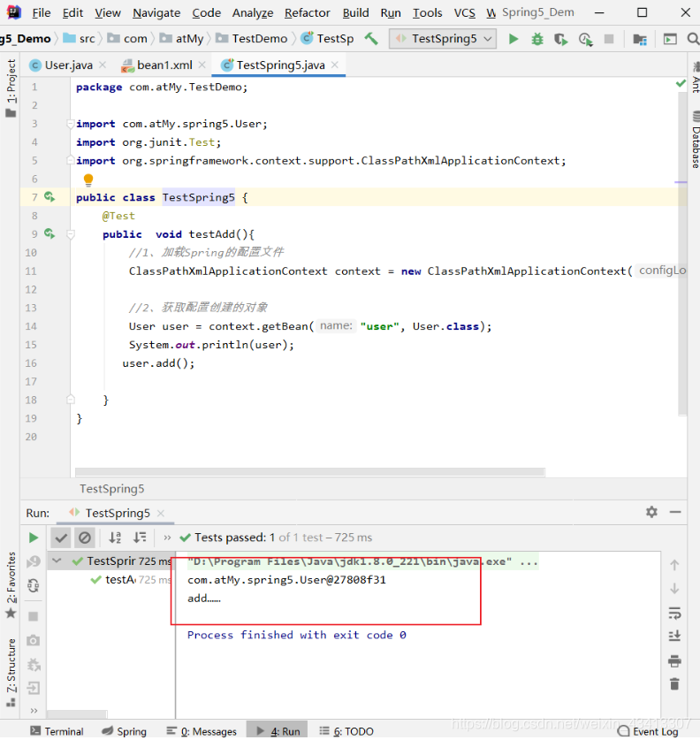700x740 pixels.
Task: Build project with the hammer icon
Action: click(x=372, y=38)
